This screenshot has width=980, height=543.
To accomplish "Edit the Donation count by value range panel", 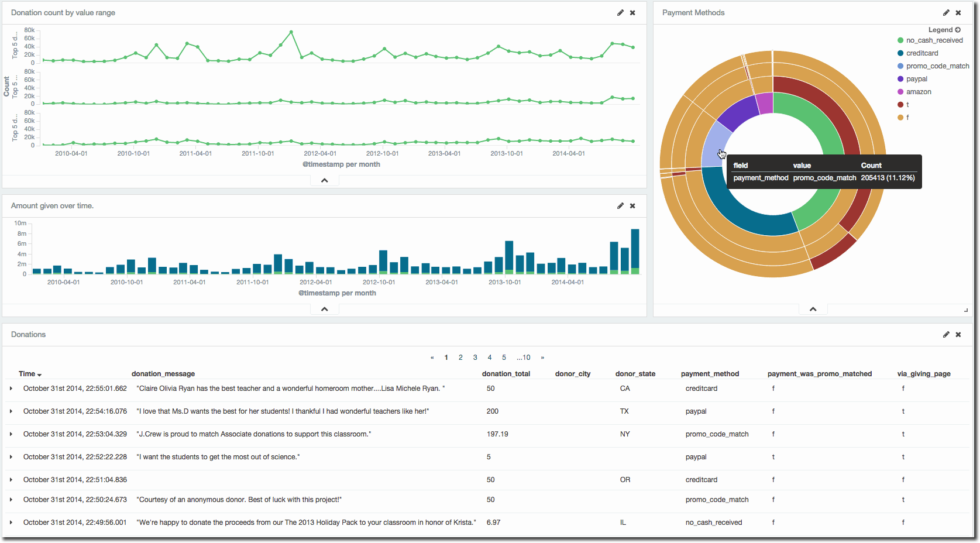I will coord(620,13).
